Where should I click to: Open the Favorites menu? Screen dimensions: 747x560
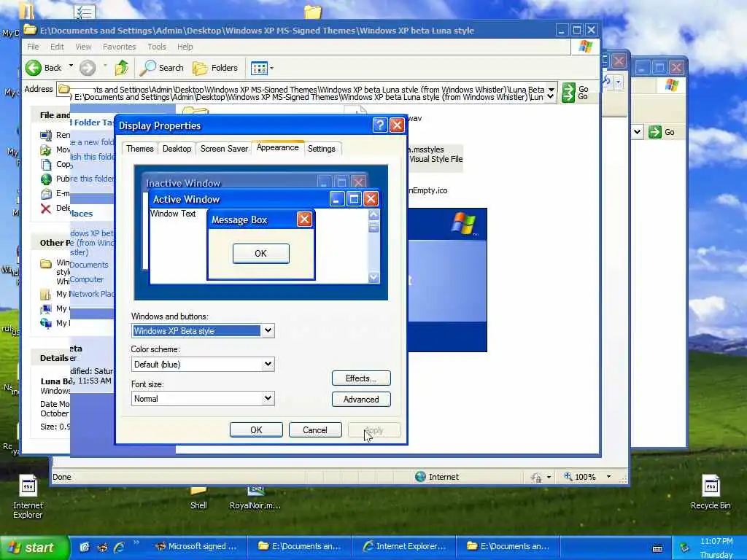tap(119, 47)
